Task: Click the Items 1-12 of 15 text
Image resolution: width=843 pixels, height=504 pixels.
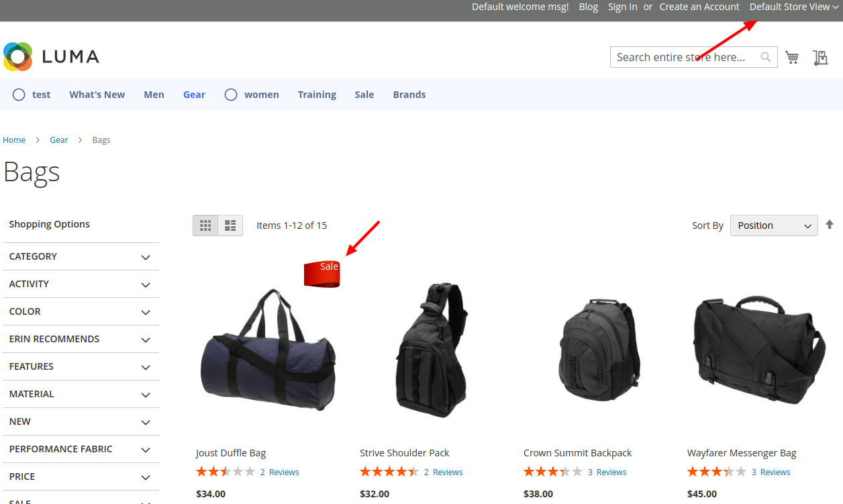Action: 292,225
